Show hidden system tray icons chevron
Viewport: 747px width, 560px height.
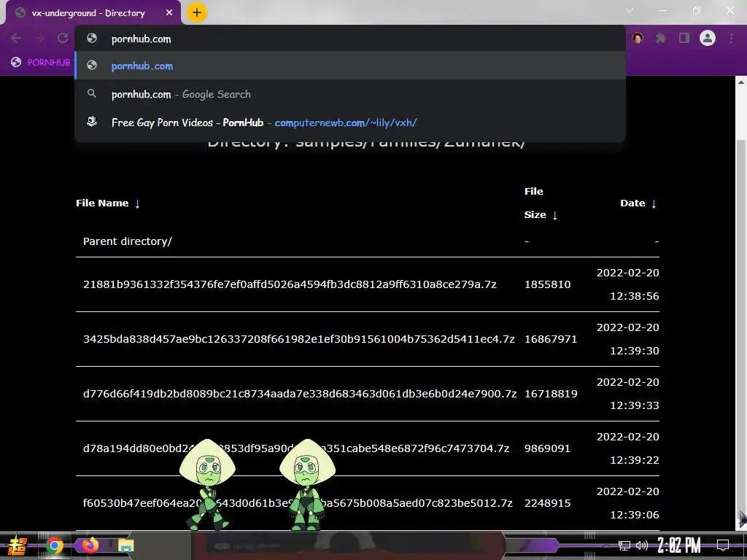[606, 545]
